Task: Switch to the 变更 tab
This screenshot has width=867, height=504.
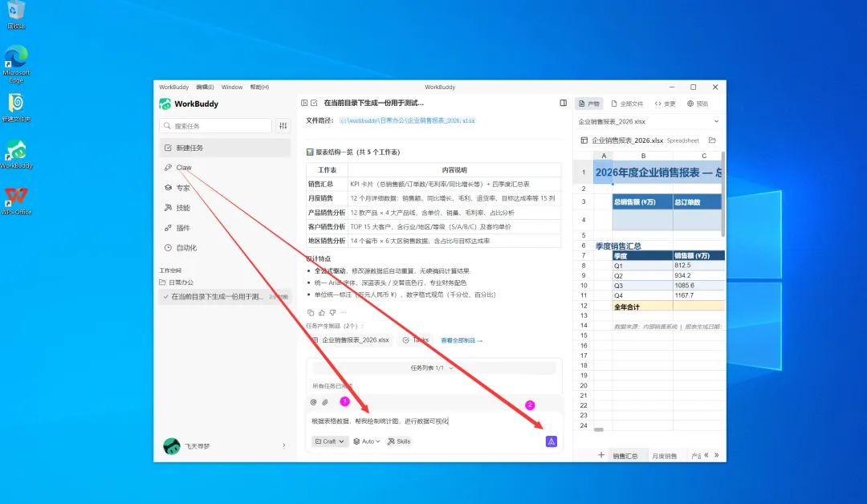Action: [x=666, y=104]
